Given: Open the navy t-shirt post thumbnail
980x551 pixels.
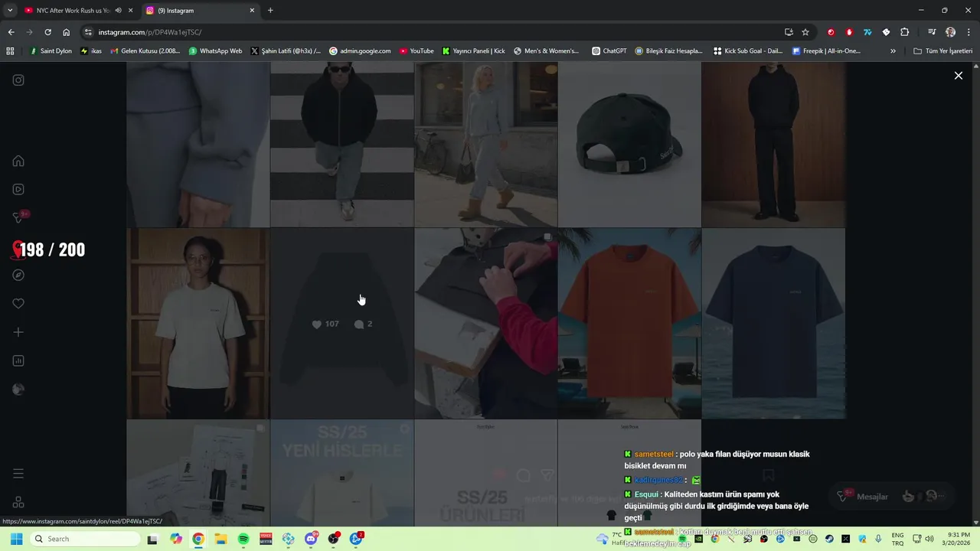Looking at the screenshot, I should click(773, 323).
